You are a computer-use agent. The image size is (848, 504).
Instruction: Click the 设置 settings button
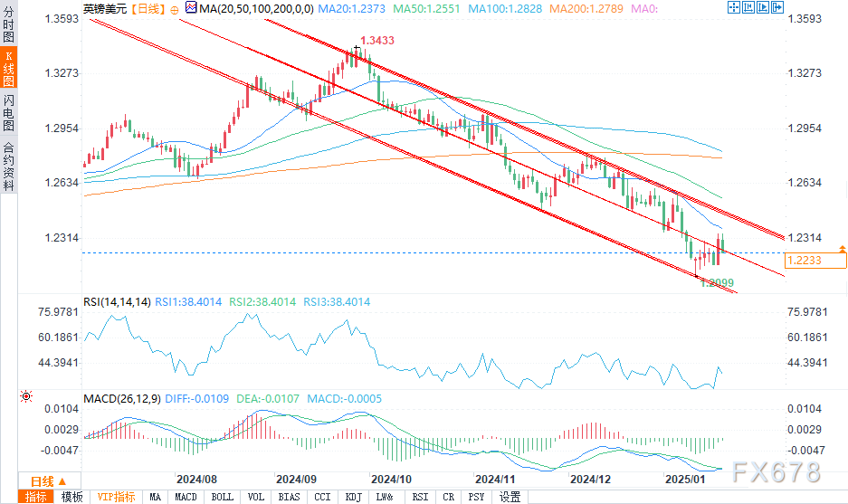click(x=510, y=497)
